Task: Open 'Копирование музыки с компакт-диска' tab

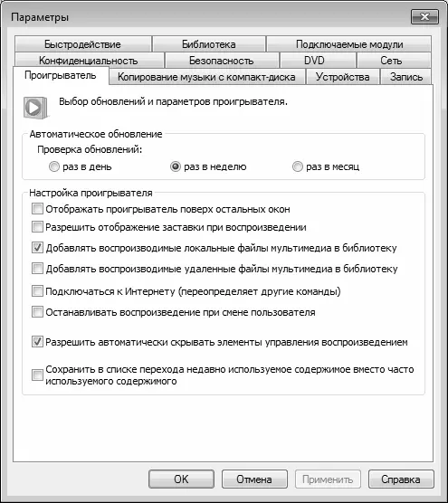Action: (206, 77)
